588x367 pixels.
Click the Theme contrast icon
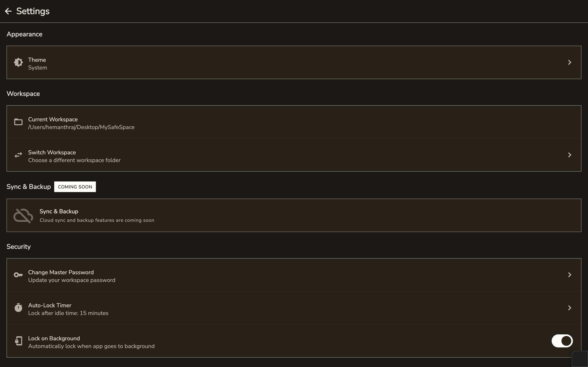18,62
